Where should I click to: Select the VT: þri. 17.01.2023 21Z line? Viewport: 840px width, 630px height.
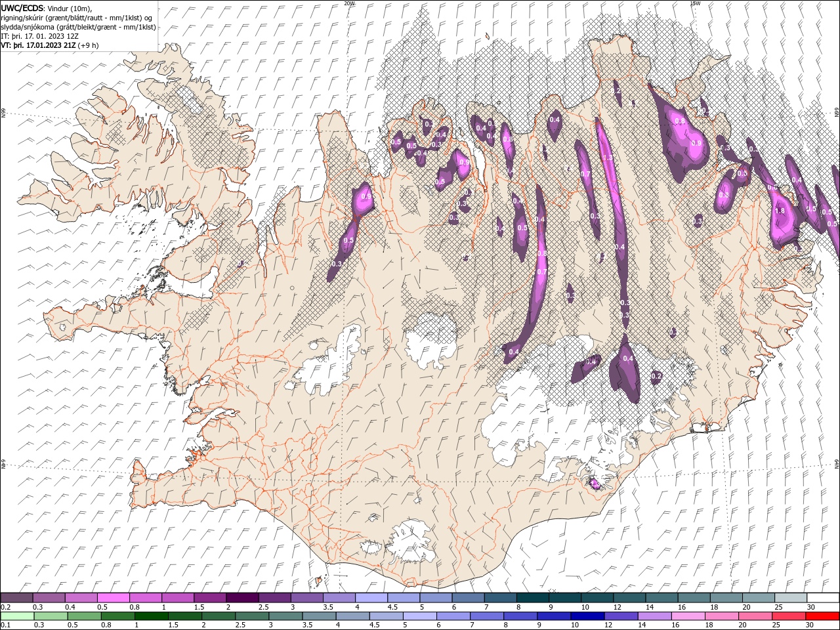coord(50,45)
